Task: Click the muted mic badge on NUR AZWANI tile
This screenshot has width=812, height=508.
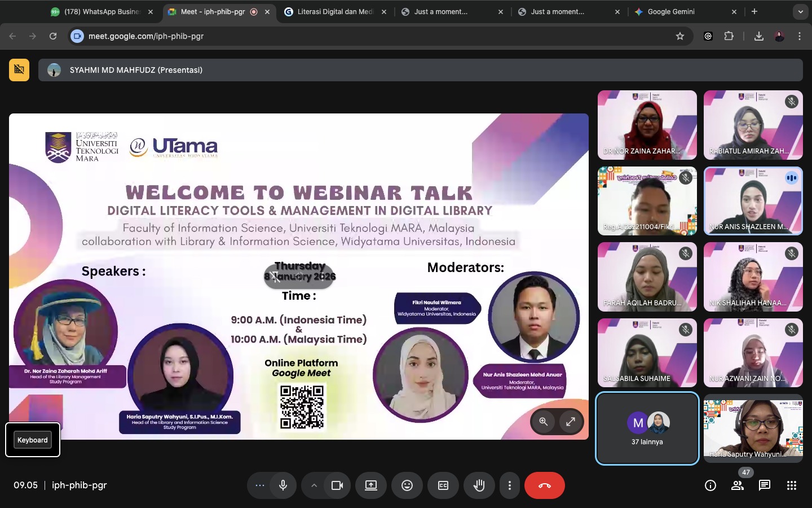Action: click(792, 330)
